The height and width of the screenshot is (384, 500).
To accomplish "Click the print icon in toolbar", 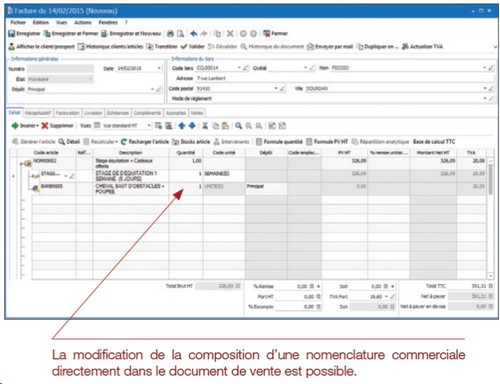I will click(x=170, y=34).
